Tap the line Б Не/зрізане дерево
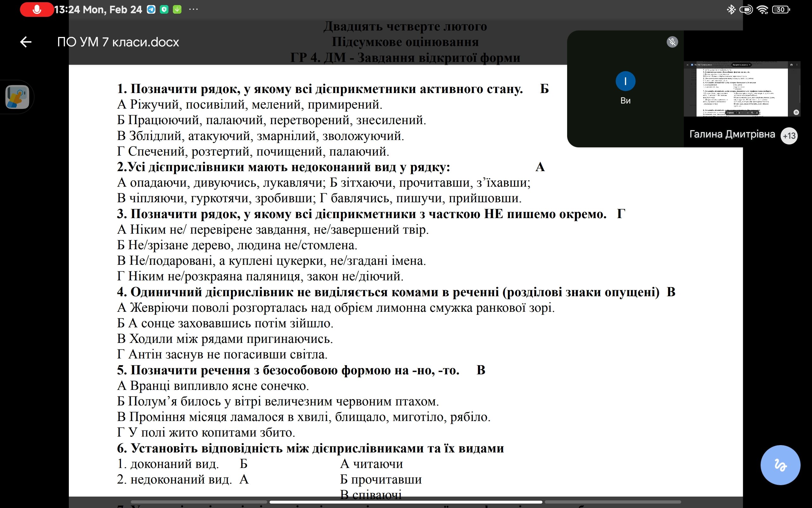The height and width of the screenshot is (508, 812). [x=237, y=245]
